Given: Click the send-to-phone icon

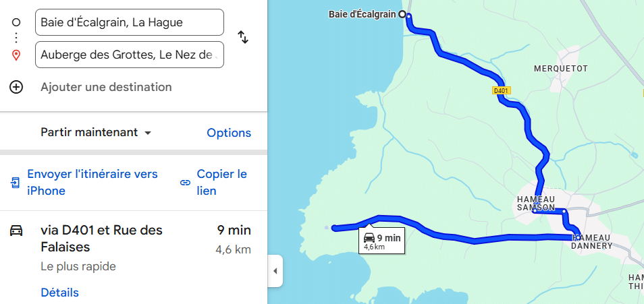Looking at the screenshot, I should point(16,183).
